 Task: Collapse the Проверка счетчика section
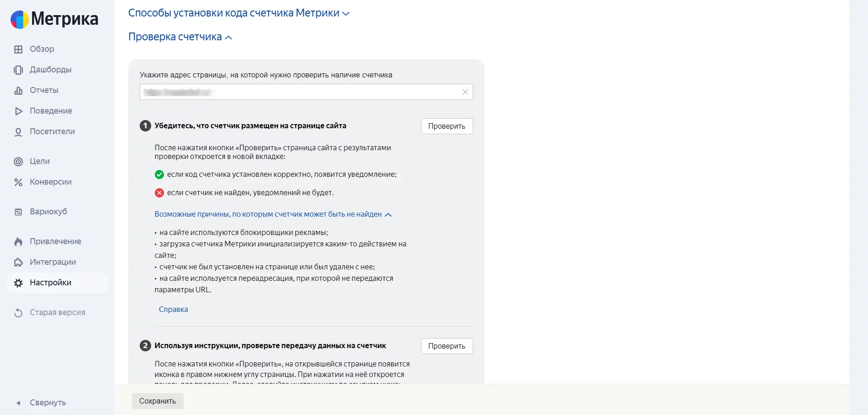(x=180, y=37)
